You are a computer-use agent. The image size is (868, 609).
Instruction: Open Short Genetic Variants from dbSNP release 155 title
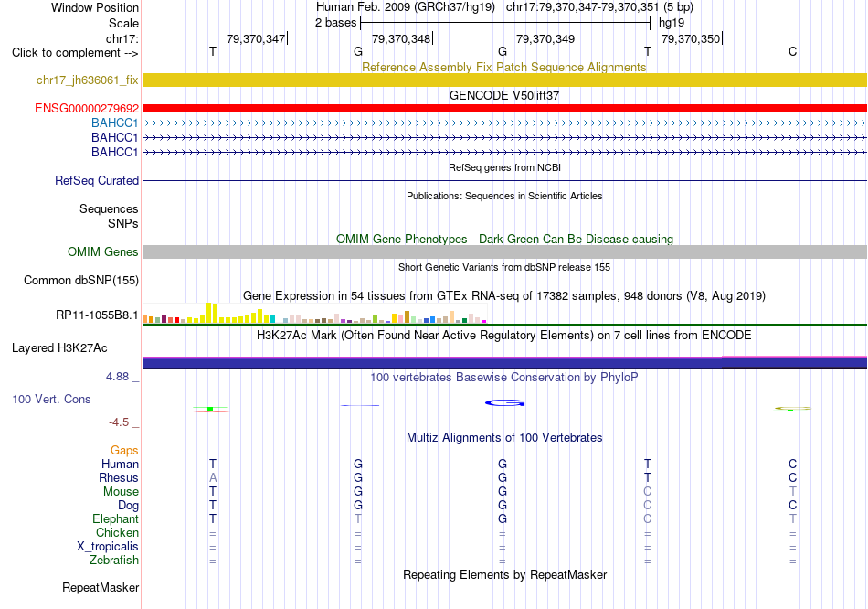(x=504, y=267)
